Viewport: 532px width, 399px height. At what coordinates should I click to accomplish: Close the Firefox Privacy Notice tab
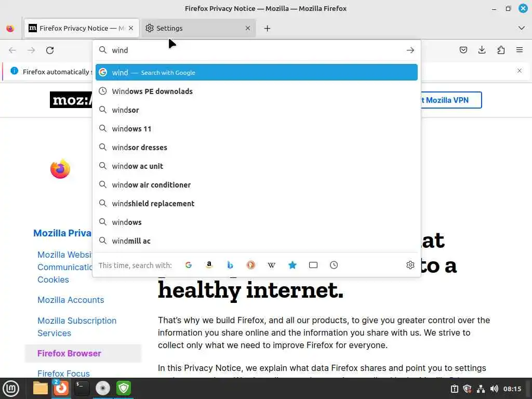pos(131,28)
